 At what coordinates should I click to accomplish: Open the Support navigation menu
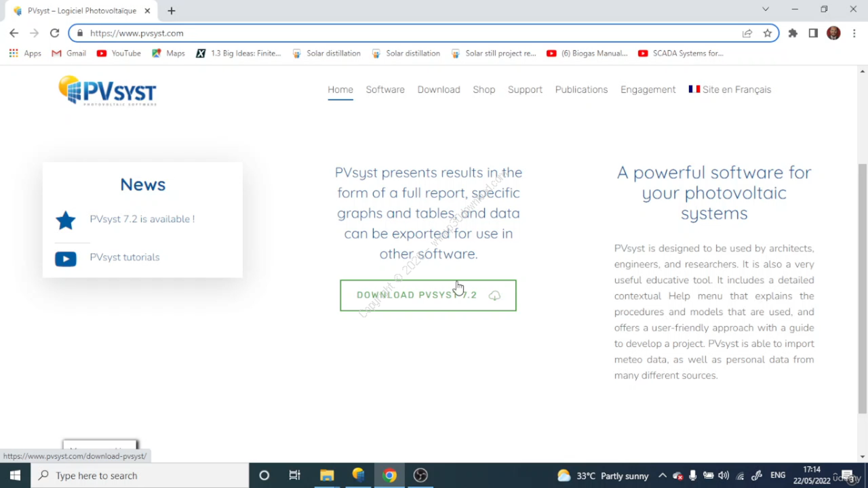click(x=525, y=89)
